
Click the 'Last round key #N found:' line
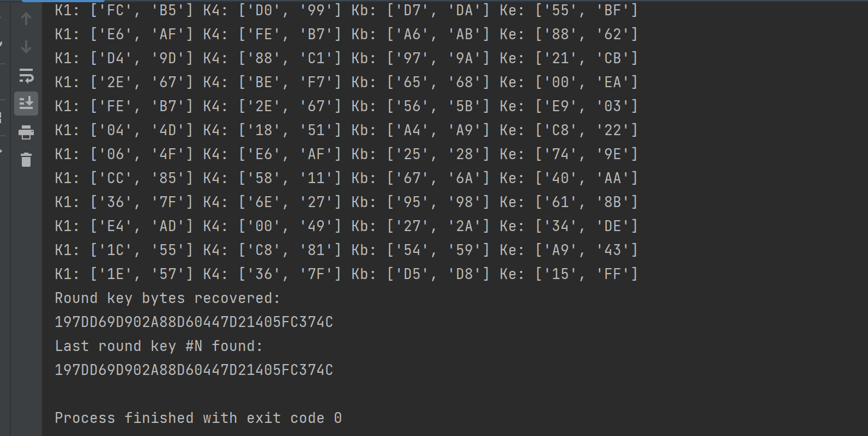click(159, 346)
